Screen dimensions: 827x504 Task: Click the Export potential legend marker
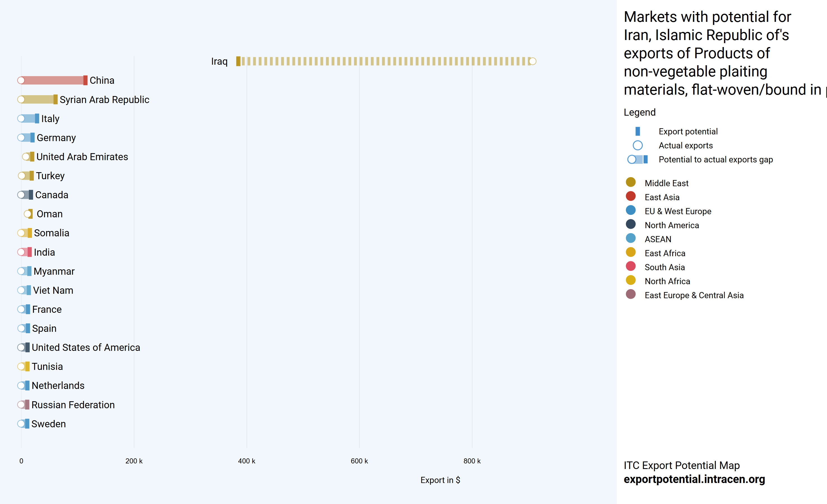pos(637,131)
